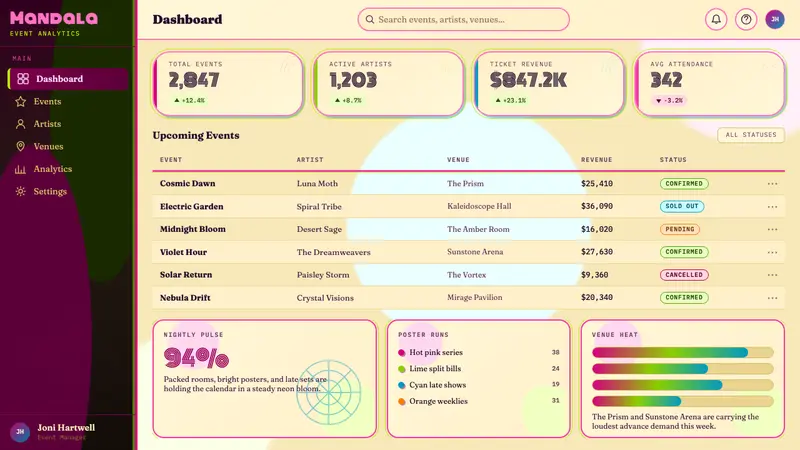
Task: Select the Avg Attendance card
Action: (710, 84)
